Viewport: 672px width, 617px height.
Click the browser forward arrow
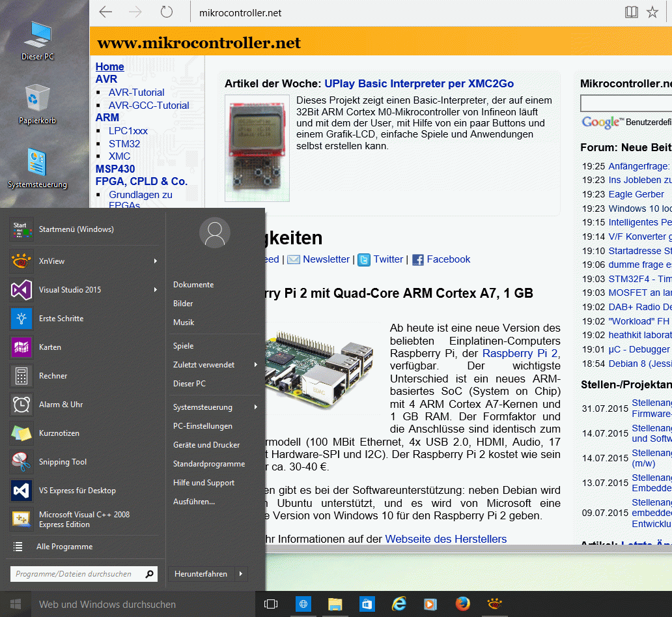135,12
